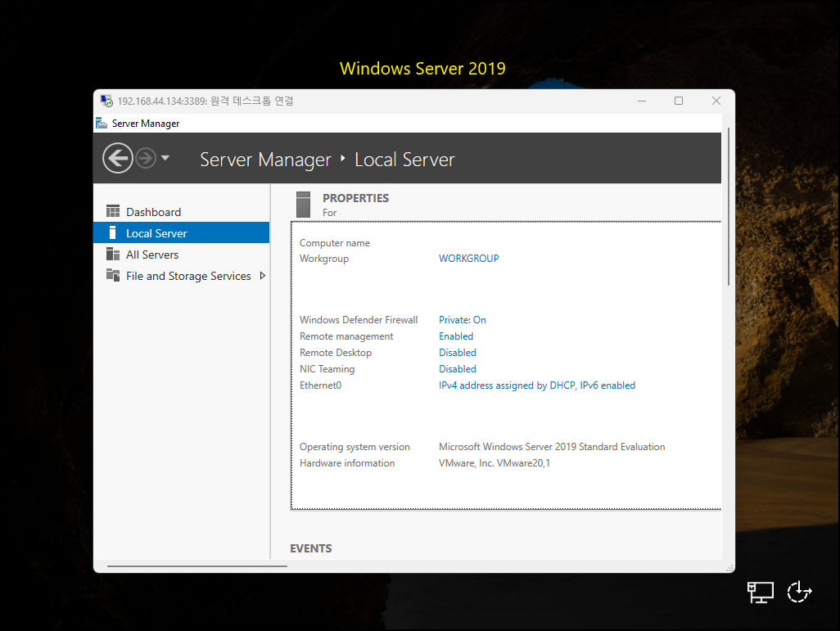The image size is (840, 631).
Task: Click the Dashboard grid icon
Action: pos(113,211)
